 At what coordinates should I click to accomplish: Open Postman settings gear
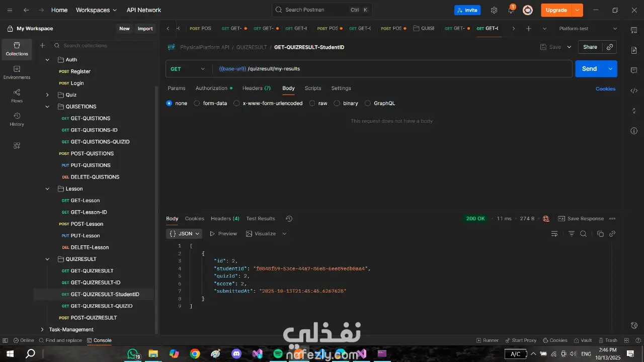pyautogui.click(x=494, y=10)
